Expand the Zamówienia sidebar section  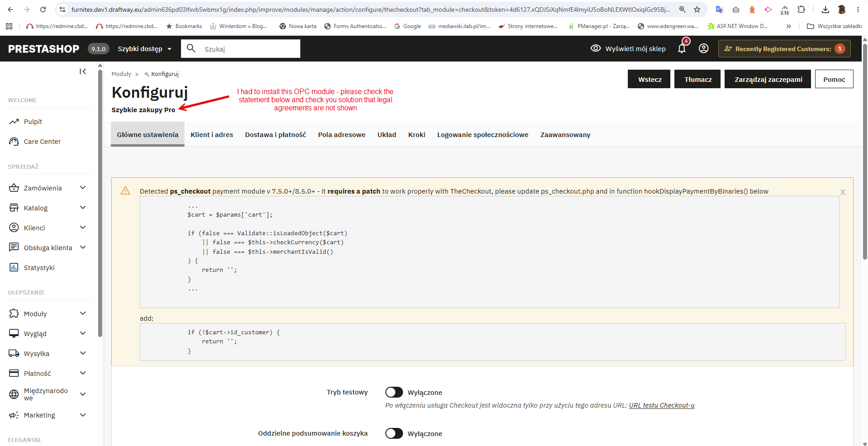(83, 188)
